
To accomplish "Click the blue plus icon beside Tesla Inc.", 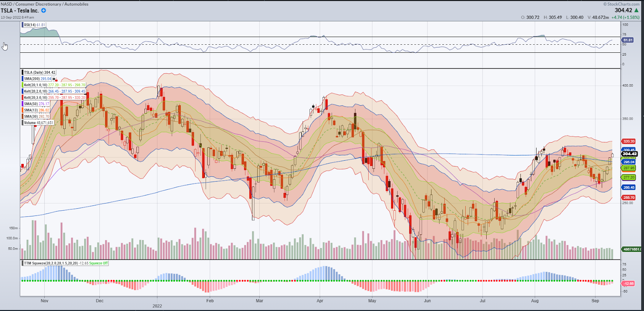I will point(43,10).
